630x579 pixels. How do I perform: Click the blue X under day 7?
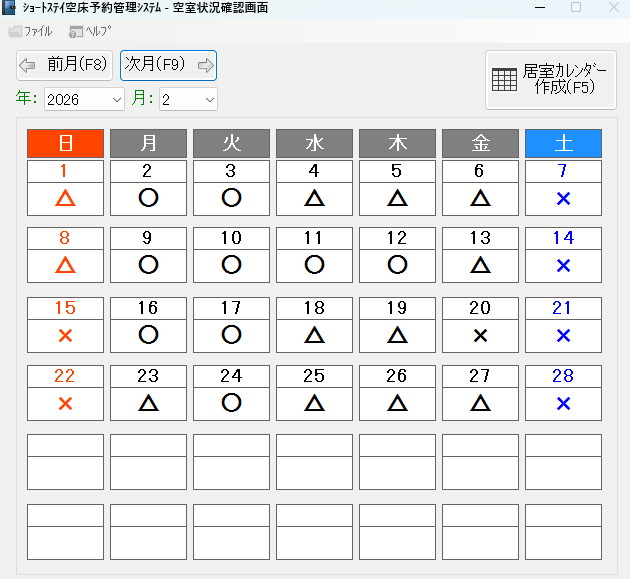coord(563,198)
